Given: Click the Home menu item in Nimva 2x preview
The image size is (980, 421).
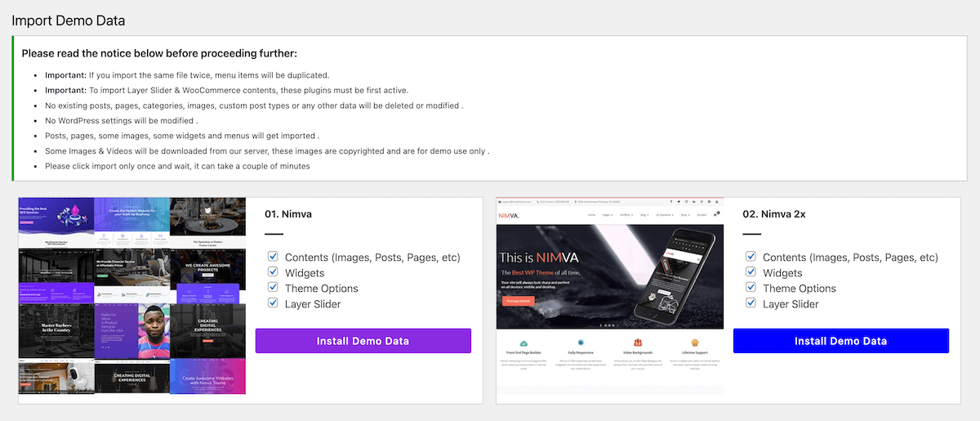Looking at the screenshot, I should pyautogui.click(x=591, y=215).
